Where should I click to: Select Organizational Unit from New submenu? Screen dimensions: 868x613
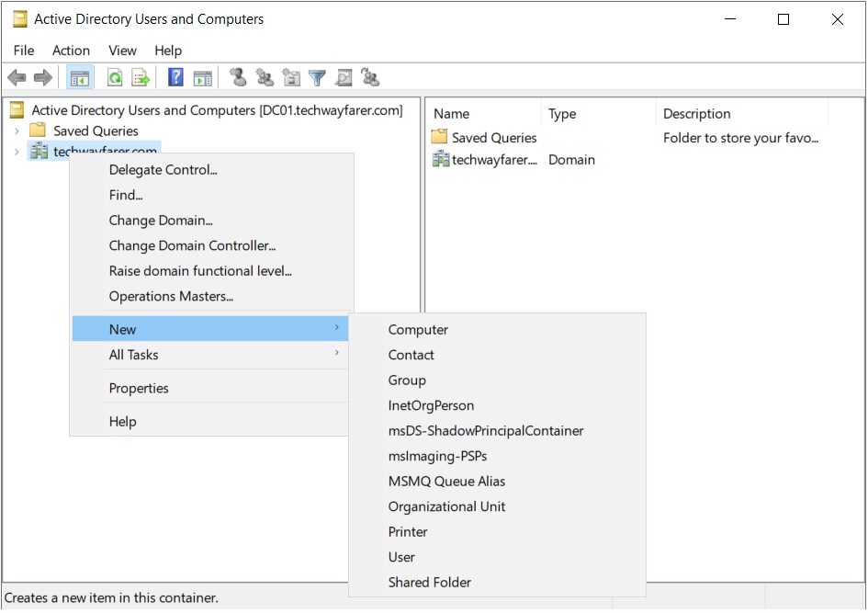[x=446, y=506]
